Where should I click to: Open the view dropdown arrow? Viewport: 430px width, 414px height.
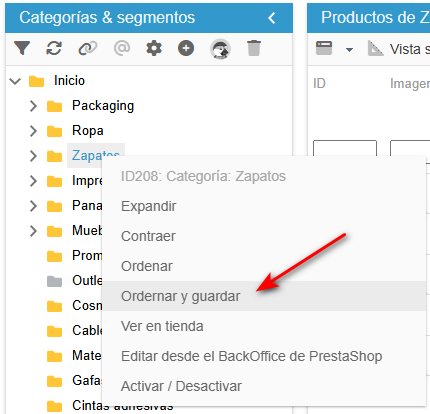click(x=349, y=50)
